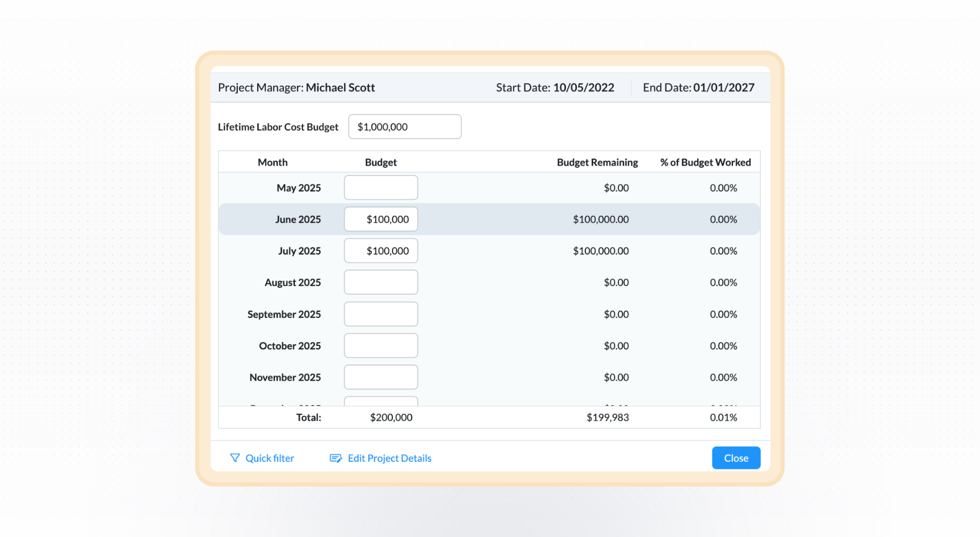Click the Total budget value $200,000
The height and width of the screenshot is (537, 980).
(x=391, y=417)
